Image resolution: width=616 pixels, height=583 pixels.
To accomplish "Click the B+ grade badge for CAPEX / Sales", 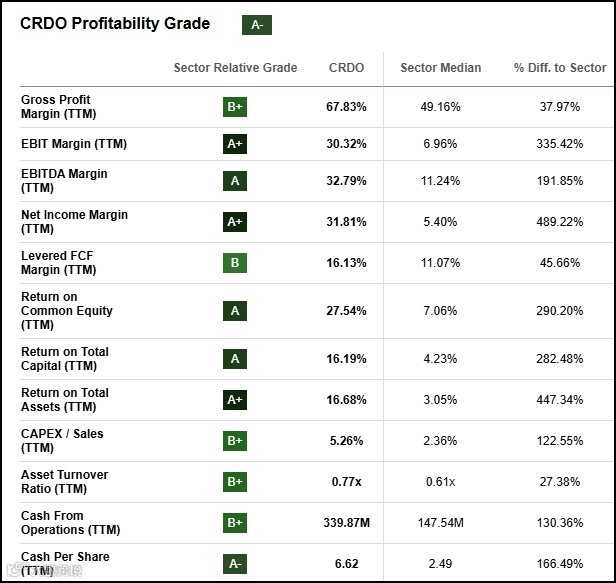I will pos(235,441).
